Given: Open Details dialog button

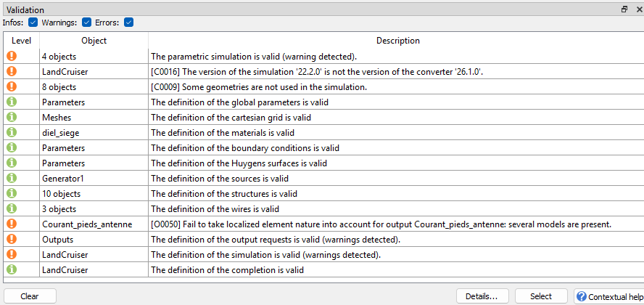Looking at the screenshot, I should [x=482, y=296].
